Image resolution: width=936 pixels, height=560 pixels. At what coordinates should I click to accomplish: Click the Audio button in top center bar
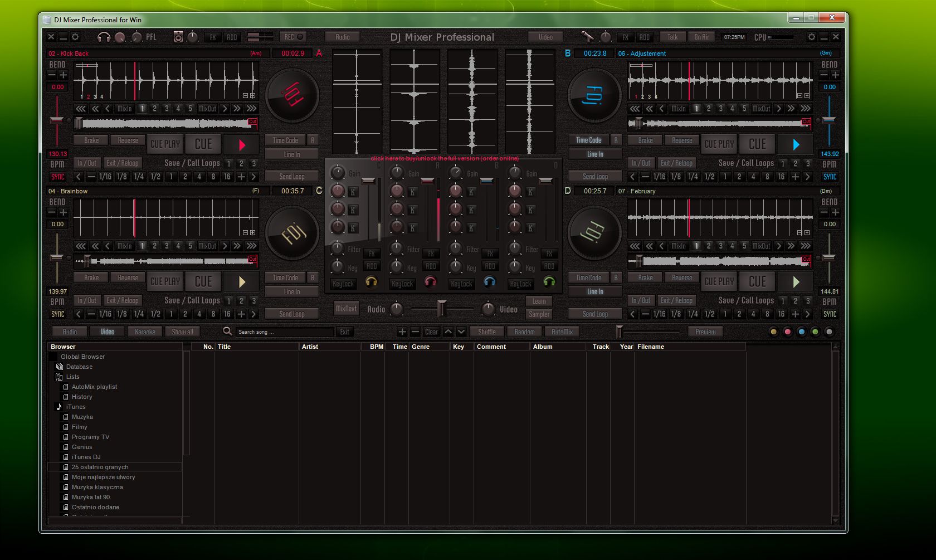point(343,37)
